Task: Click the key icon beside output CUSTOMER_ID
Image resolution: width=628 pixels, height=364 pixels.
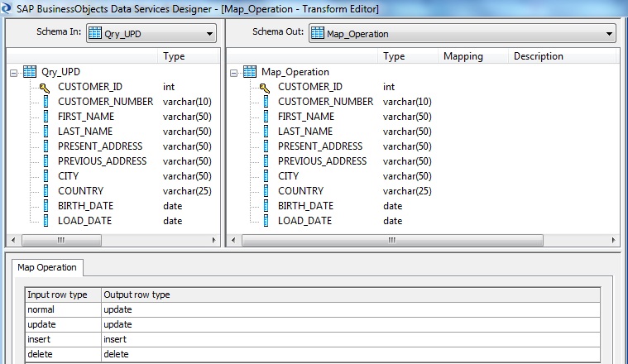Action: click(264, 88)
